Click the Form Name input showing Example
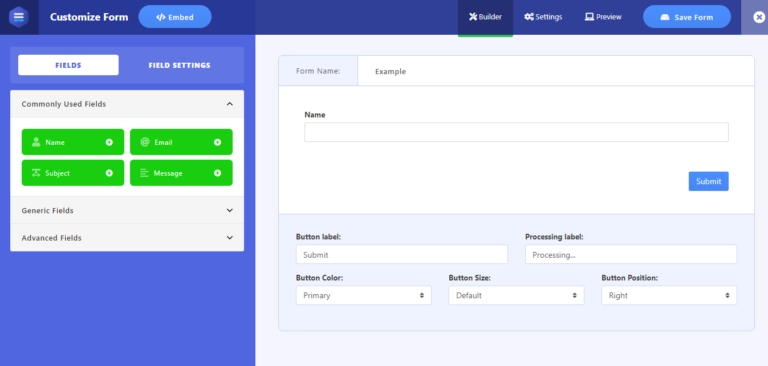 (x=555, y=71)
